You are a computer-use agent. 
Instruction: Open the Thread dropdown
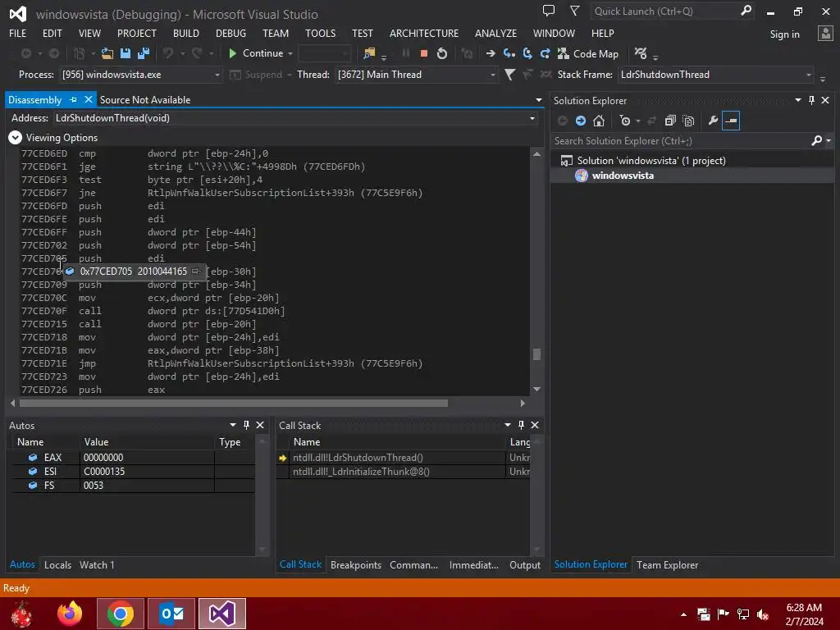tap(492, 75)
